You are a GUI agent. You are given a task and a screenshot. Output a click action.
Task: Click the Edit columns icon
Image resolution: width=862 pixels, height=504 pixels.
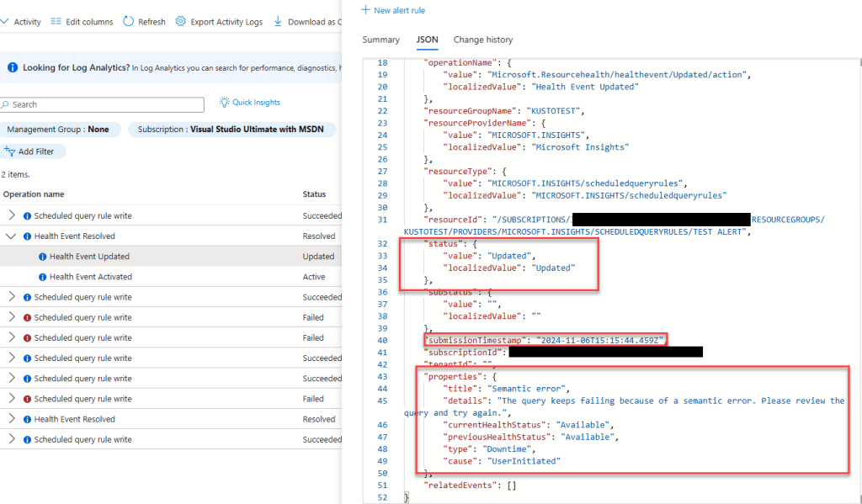(x=56, y=22)
